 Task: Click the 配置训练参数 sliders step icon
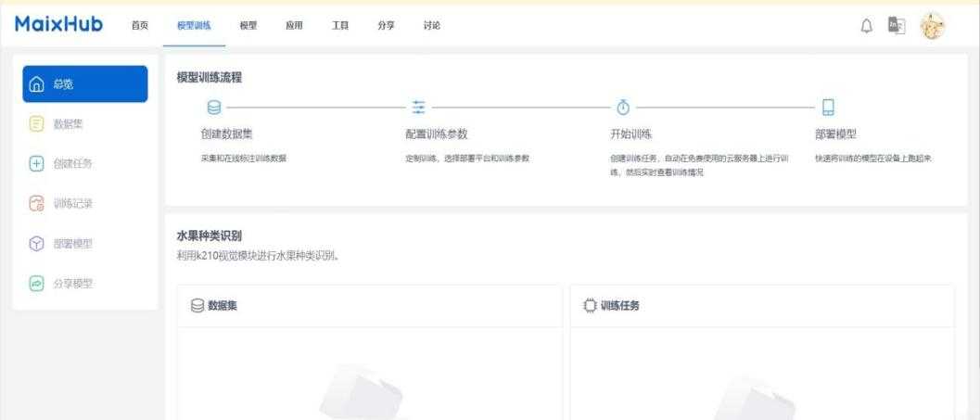click(x=418, y=108)
